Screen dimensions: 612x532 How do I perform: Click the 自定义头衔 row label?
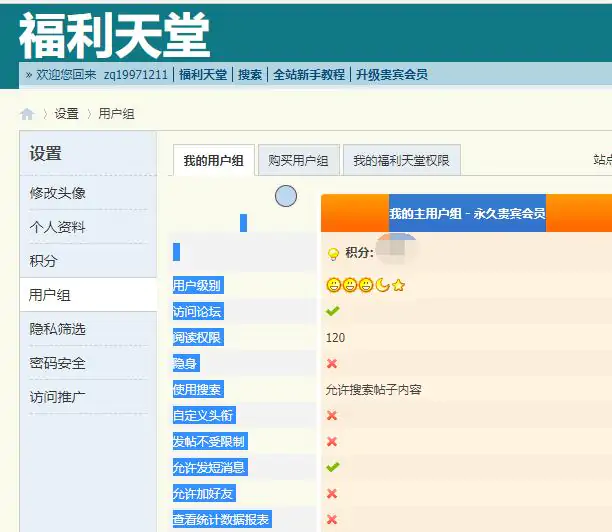tap(204, 416)
